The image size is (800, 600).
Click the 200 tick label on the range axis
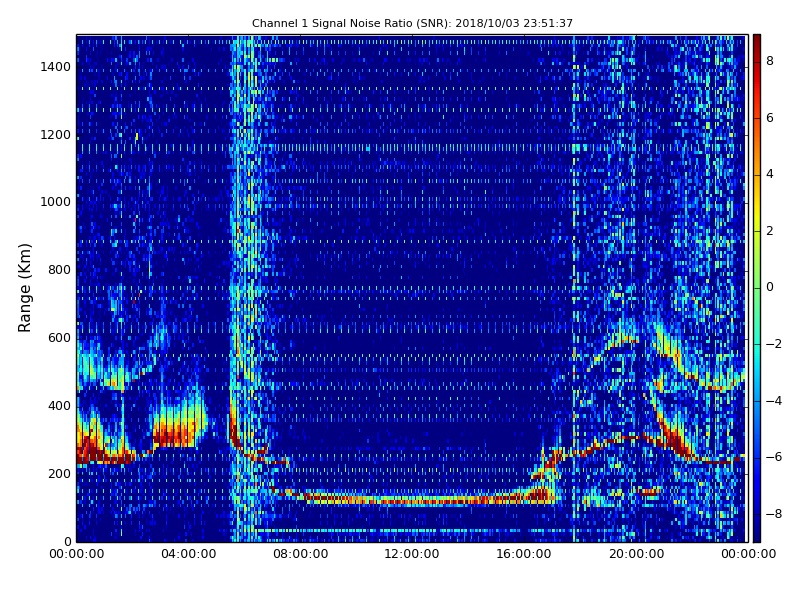[x=59, y=473]
